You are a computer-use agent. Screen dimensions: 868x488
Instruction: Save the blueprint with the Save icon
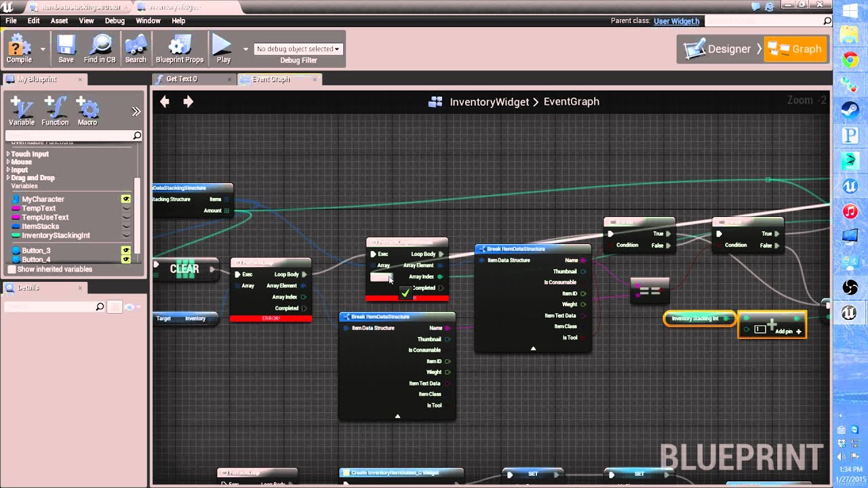(x=66, y=49)
